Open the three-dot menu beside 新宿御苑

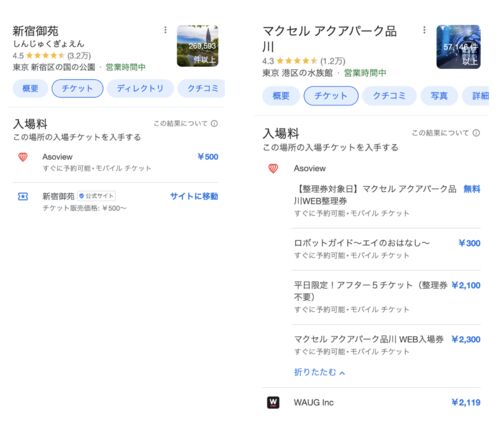(165, 30)
